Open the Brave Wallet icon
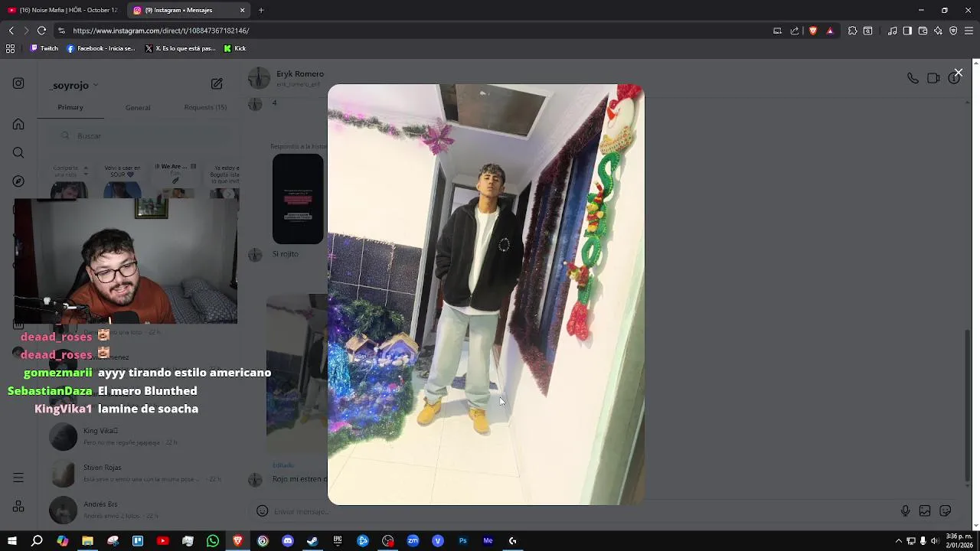This screenshot has height=551, width=980. (923, 31)
